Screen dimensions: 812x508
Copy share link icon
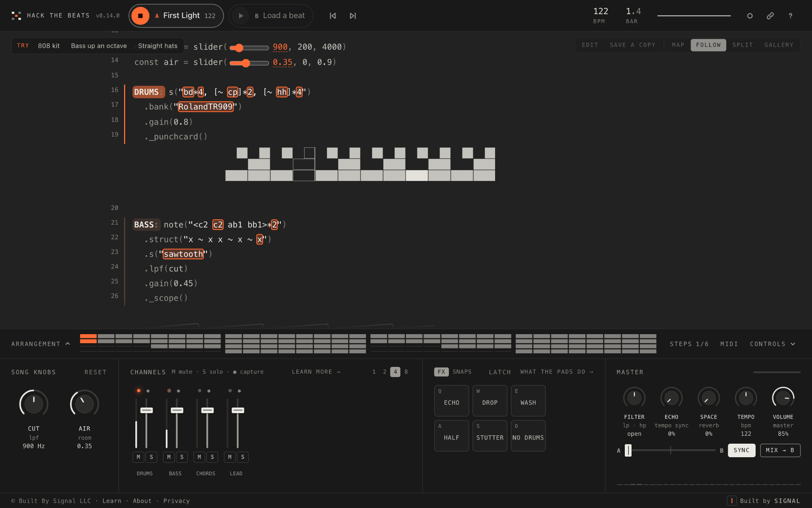pos(770,16)
